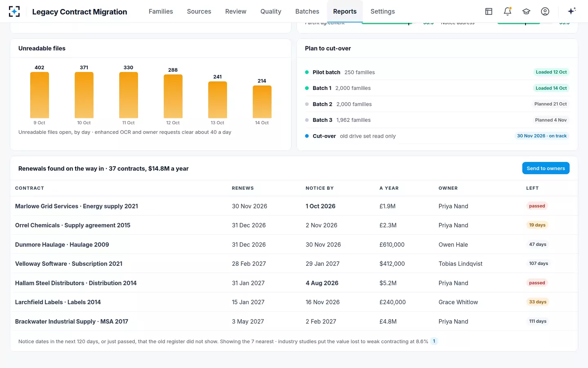Open the notifications bell

click(x=508, y=11)
